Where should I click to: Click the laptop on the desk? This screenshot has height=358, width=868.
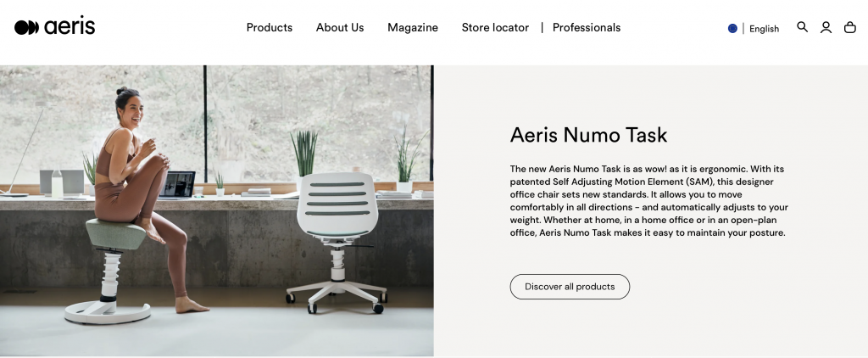tap(176, 185)
